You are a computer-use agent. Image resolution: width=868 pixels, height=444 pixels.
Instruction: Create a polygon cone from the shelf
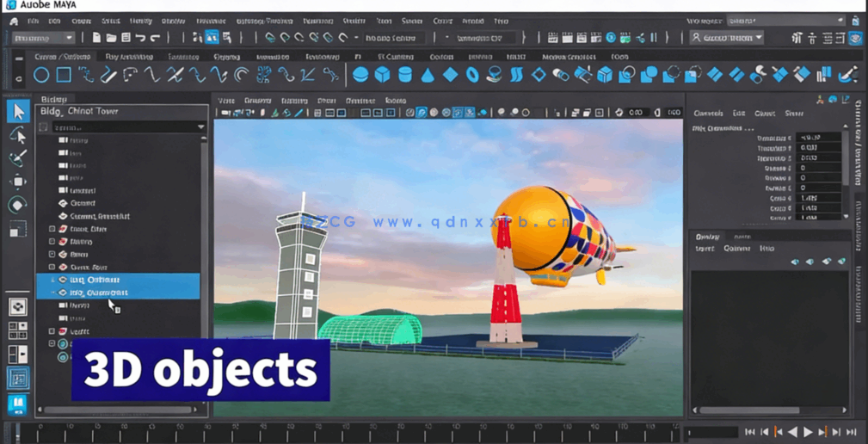(428, 75)
